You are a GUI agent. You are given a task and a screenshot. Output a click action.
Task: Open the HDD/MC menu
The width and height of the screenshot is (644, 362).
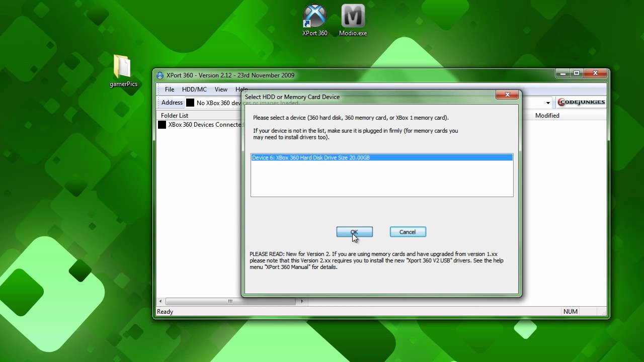pyautogui.click(x=194, y=89)
